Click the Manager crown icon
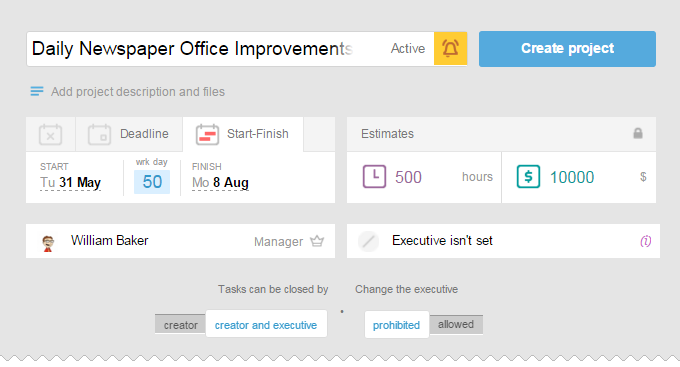 click(x=317, y=241)
